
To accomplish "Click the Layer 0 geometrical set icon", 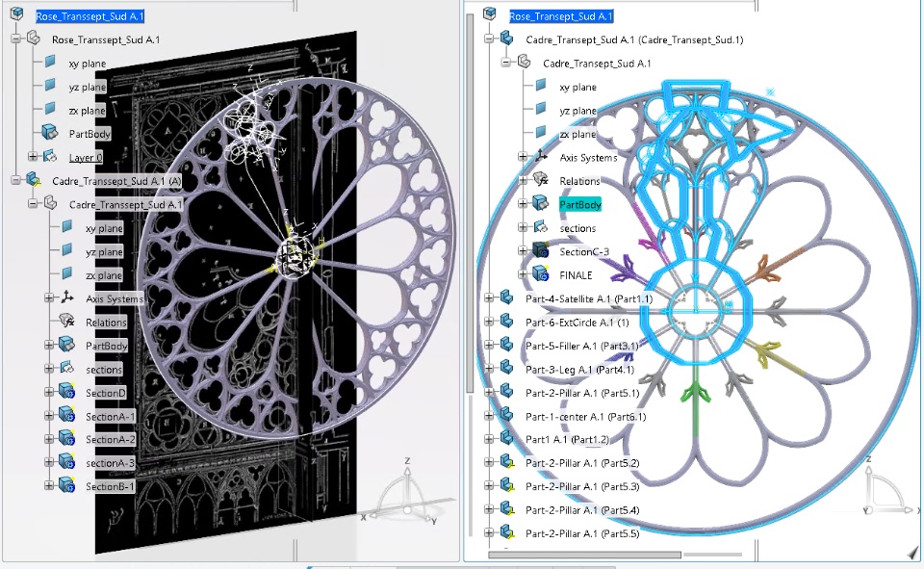I will point(49,156).
